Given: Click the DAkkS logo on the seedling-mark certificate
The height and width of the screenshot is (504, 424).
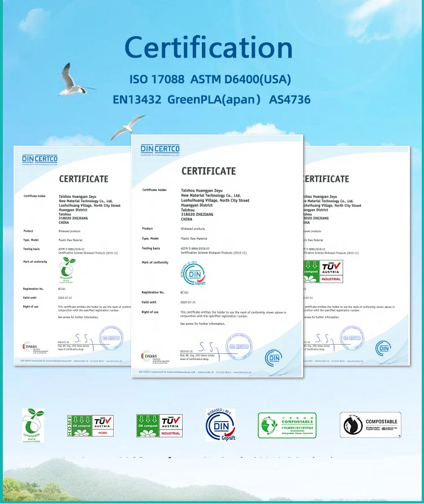Looking at the screenshot, I should click(35, 347).
